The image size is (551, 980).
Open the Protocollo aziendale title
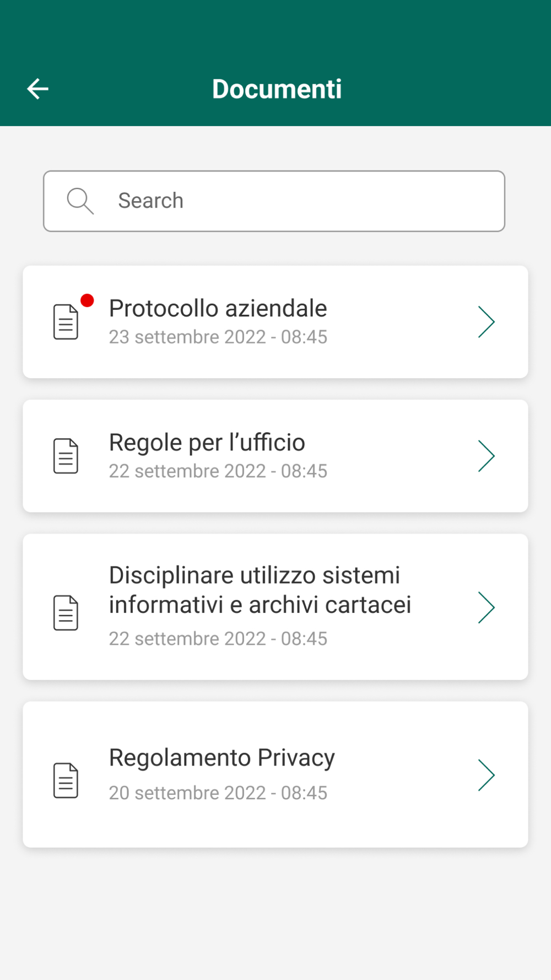point(218,308)
